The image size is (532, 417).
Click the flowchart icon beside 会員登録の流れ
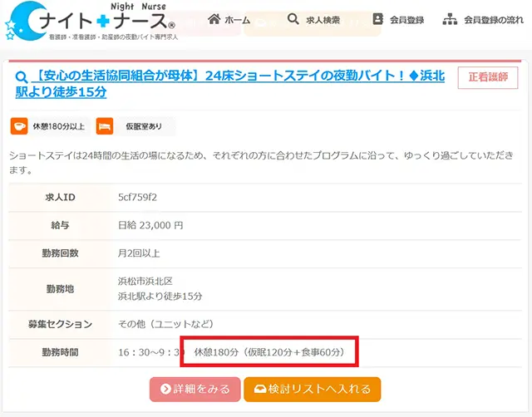(451, 19)
